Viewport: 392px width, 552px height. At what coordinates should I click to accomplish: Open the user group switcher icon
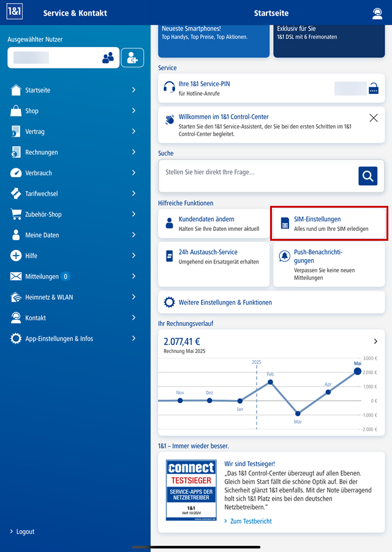tap(108, 58)
